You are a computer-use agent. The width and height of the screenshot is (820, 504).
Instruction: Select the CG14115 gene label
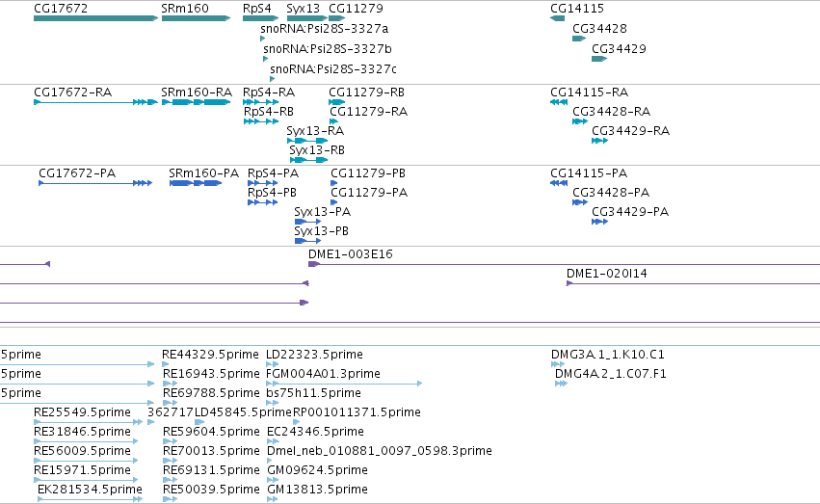coord(577,9)
